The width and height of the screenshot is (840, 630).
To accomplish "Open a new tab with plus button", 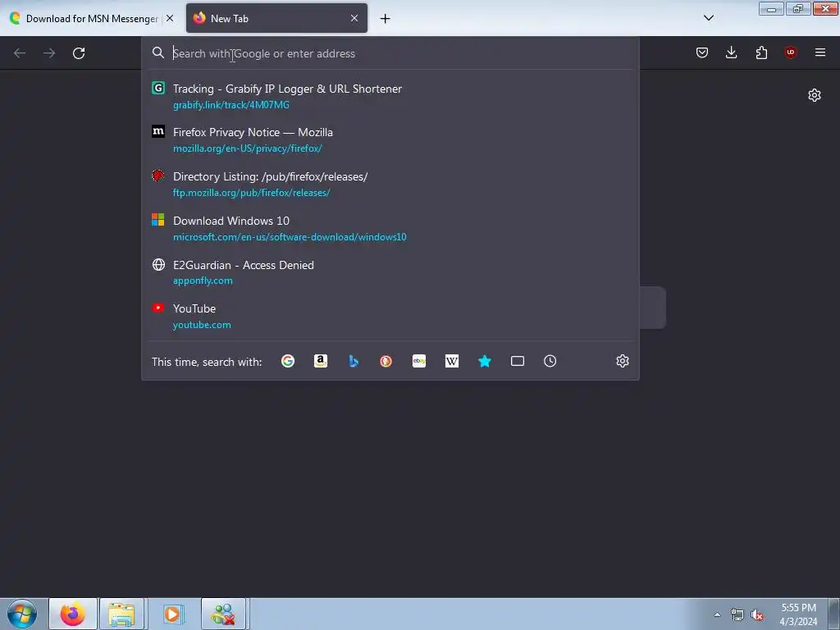I will (x=386, y=19).
